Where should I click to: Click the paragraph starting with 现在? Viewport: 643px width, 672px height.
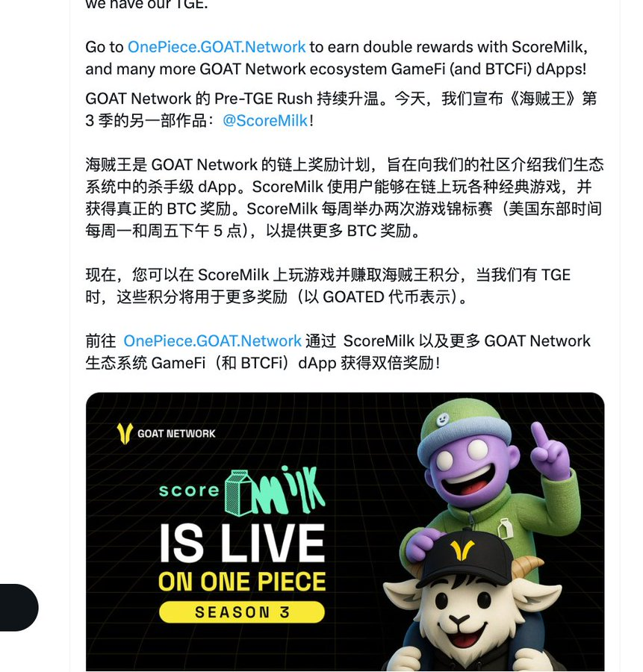point(328,286)
